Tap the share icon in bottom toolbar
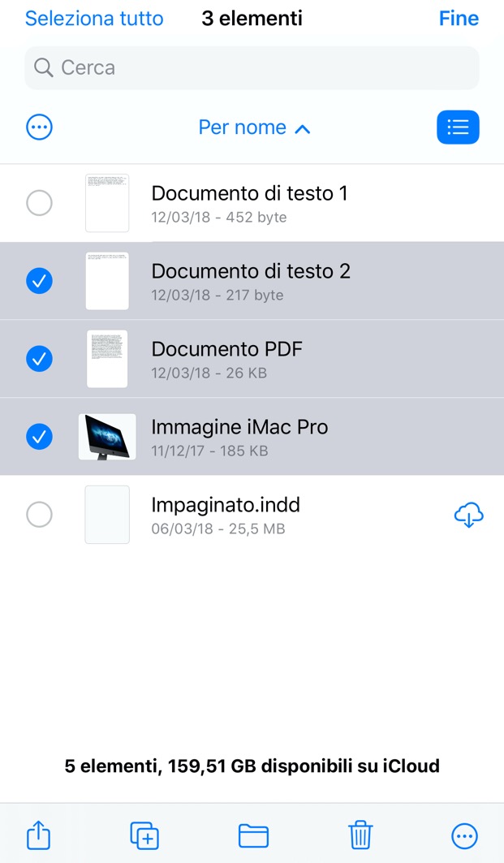The image size is (504, 863). pos(39,835)
